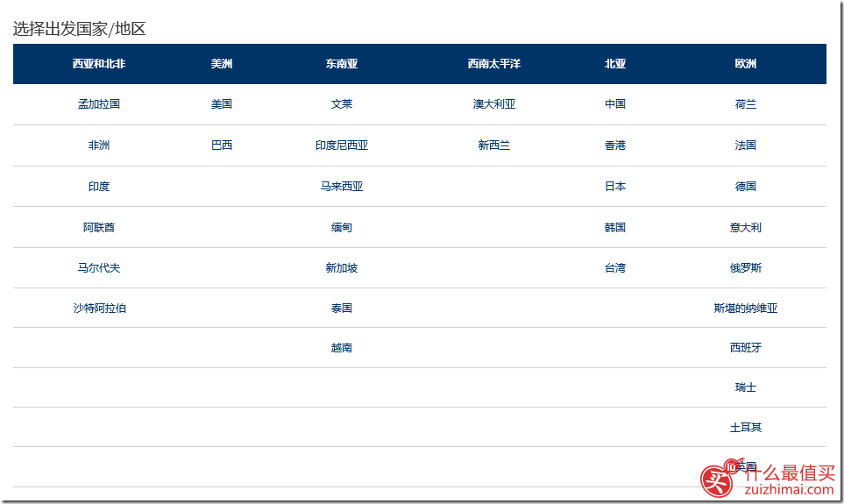Viewport: 844px width, 504px height.
Task: Select 越南 link
Action: (342, 348)
